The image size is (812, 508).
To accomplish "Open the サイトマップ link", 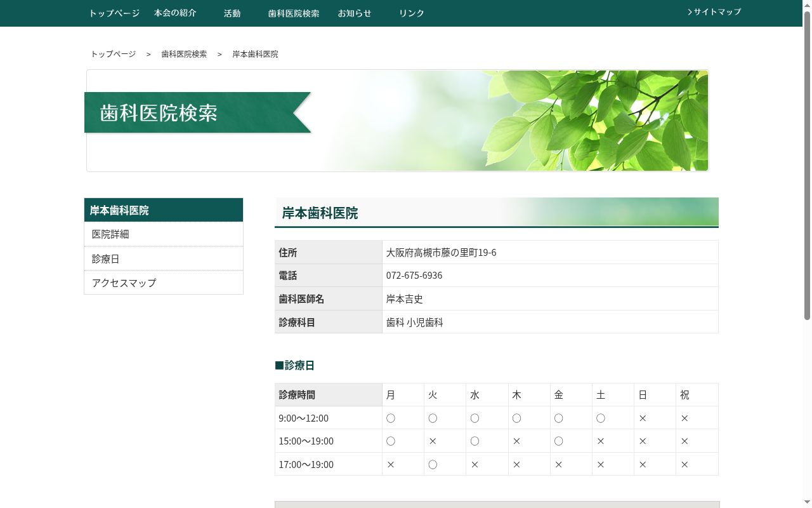I will 714,11.
